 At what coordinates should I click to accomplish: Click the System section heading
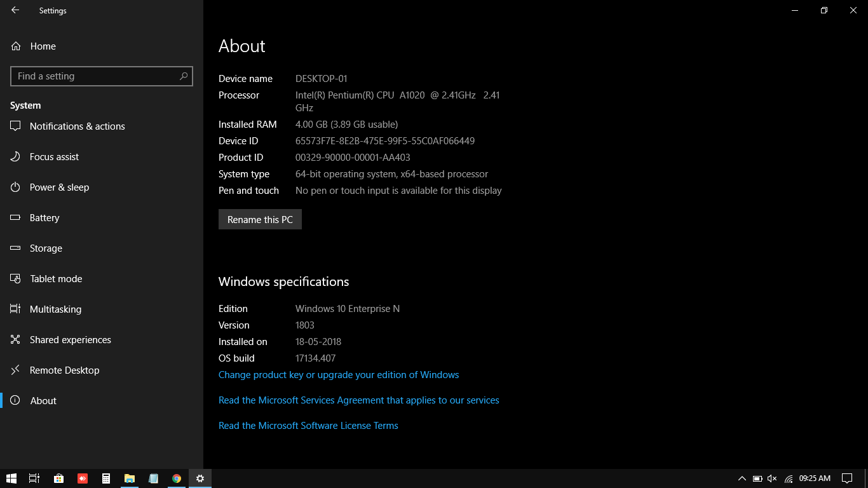25,105
